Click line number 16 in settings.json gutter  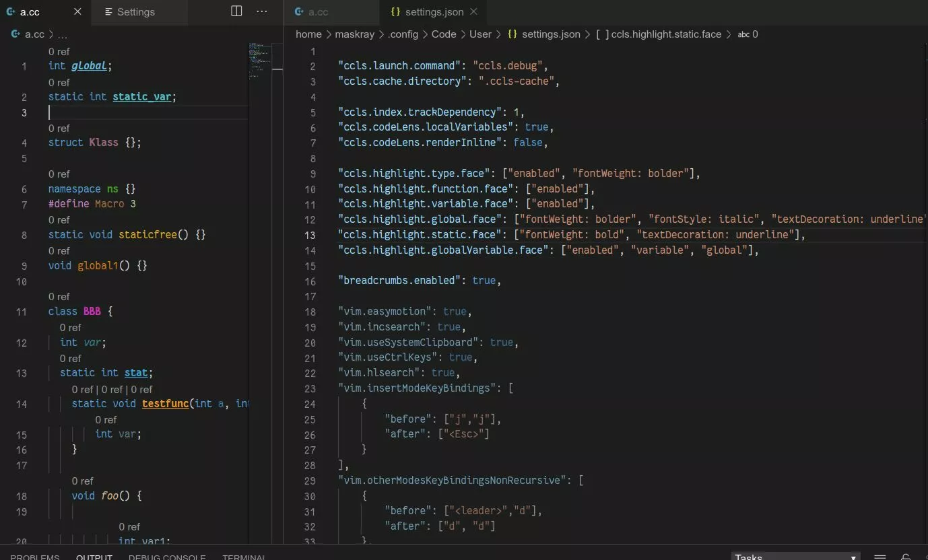(310, 281)
